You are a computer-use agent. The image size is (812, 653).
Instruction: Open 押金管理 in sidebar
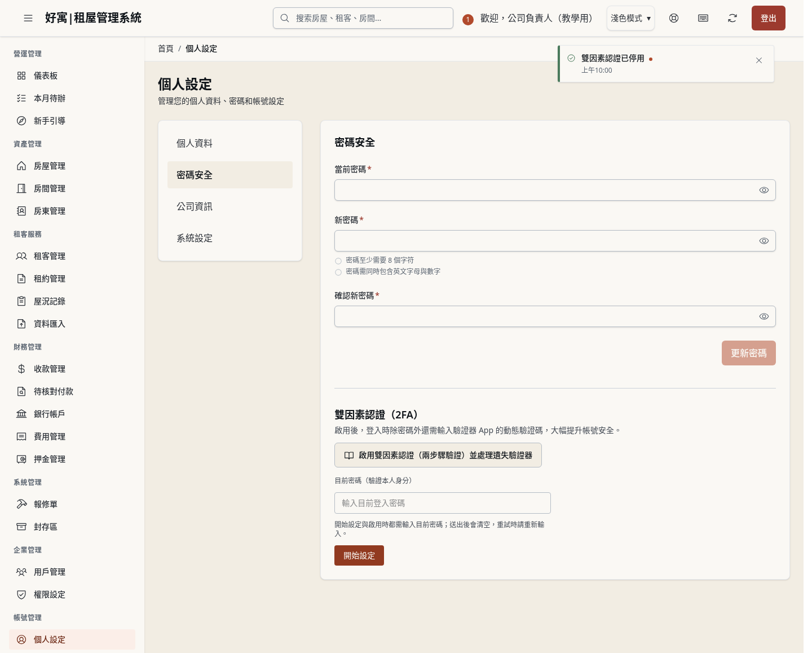point(72,459)
